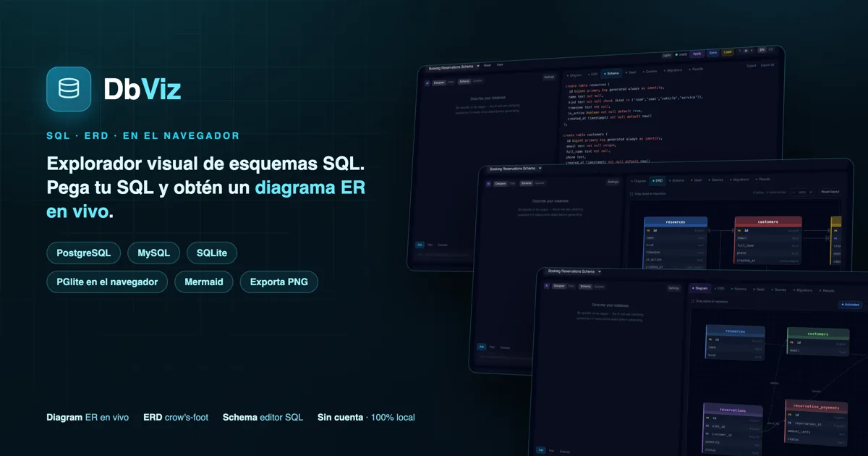Switch to Diagram tab in top window
Screen dimensions: 868x456
click(575, 75)
